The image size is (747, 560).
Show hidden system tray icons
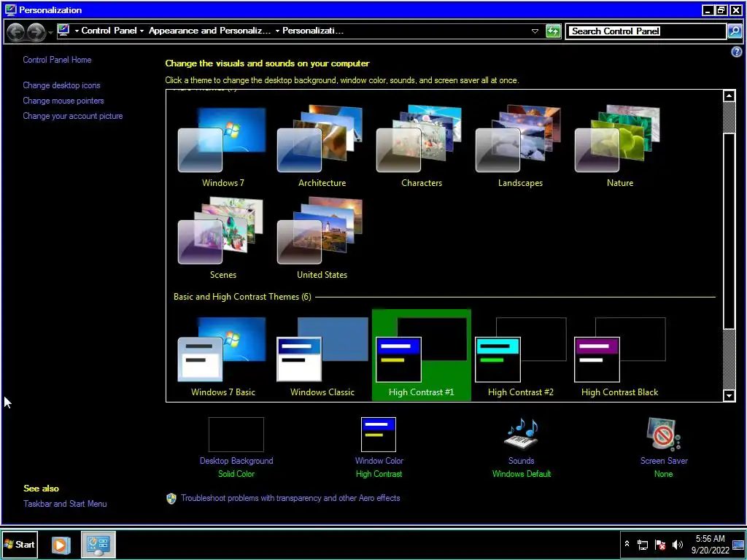[x=627, y=544]
